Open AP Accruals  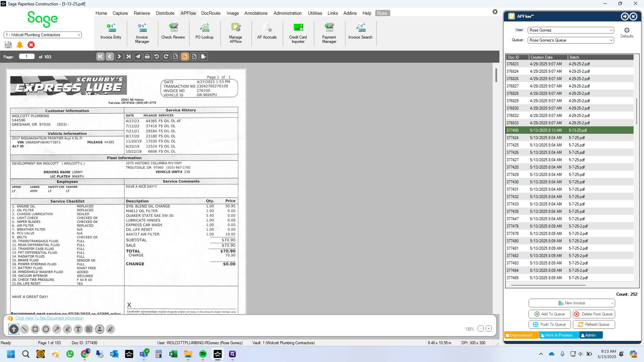(x=267, y=32)
